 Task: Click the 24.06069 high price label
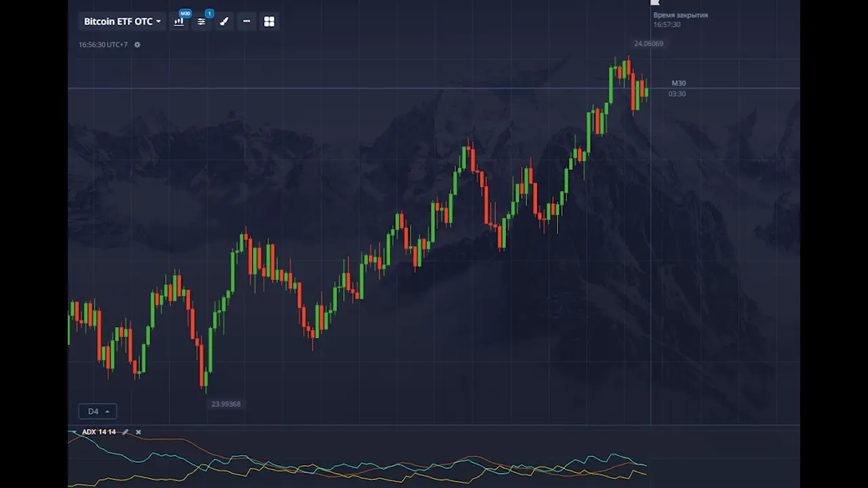[x=648, y=43]
